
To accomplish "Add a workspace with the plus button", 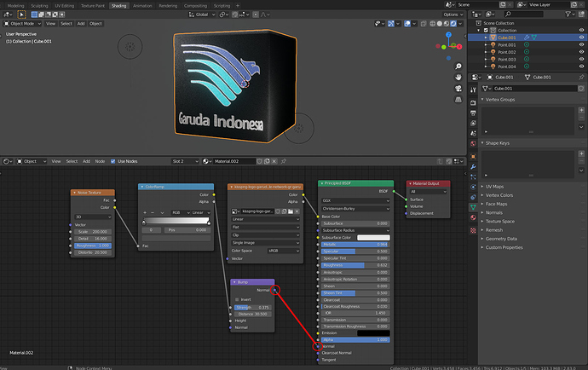I will click(x=238, y=6).
